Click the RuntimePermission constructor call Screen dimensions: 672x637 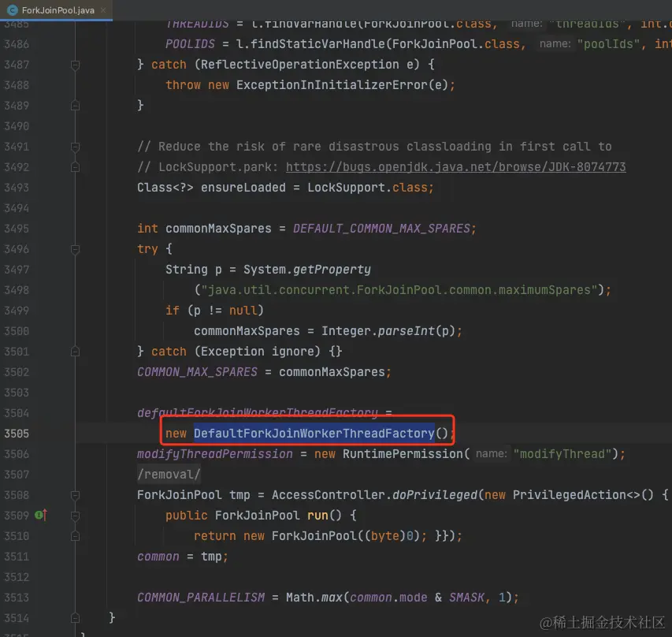click(x=403, y=454)
